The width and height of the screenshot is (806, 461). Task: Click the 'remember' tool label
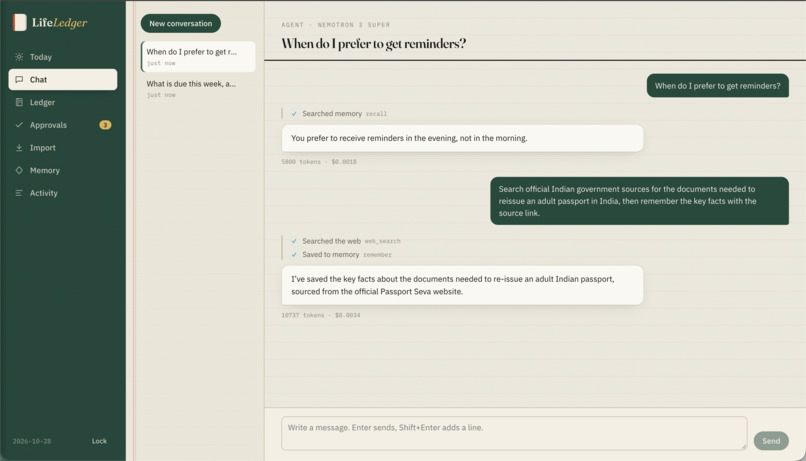point(377,255)
